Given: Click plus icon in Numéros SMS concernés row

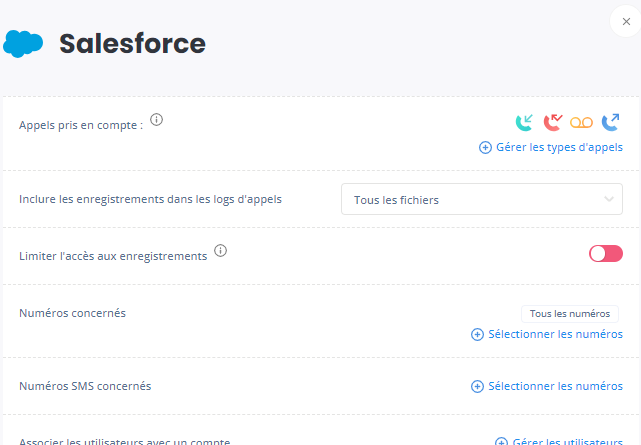Looking at the screenshot, I should point(477,387).
